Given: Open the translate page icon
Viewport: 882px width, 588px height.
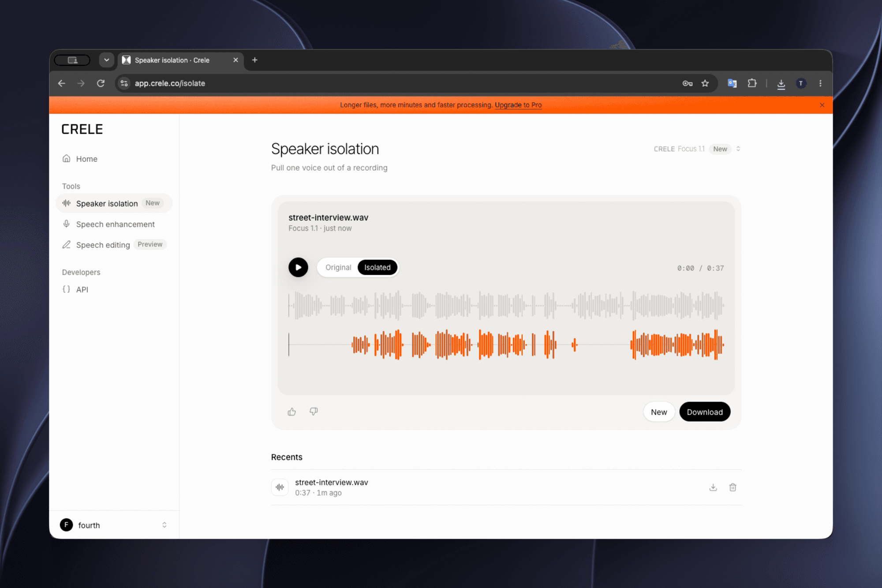Looking at the screenshot, I should pyautogui.click(x=732, y=83).
